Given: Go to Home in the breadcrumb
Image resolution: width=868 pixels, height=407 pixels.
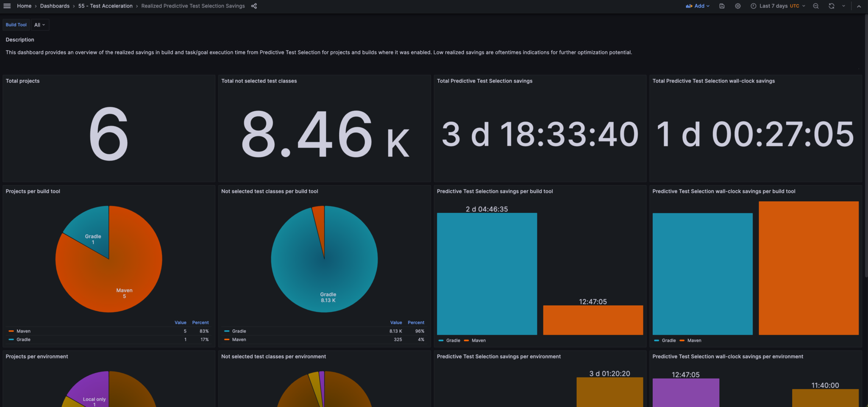Looking at the screenshot, I should tap(24, 6).
